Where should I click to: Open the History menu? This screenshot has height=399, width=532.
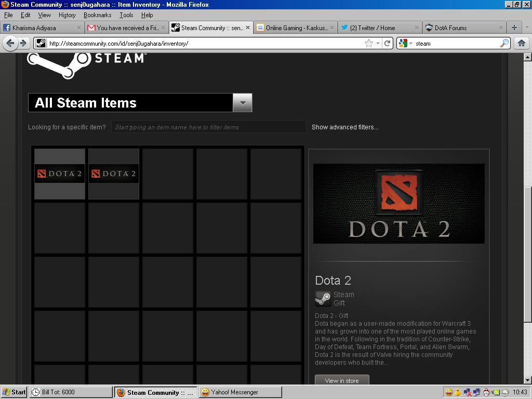[67, 15]
